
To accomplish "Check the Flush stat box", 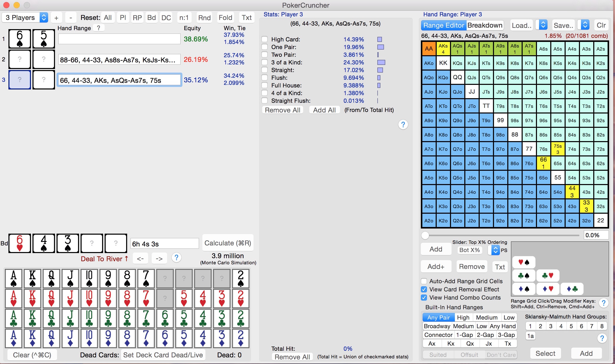I will pyautogui.click(x=265, y=77).
